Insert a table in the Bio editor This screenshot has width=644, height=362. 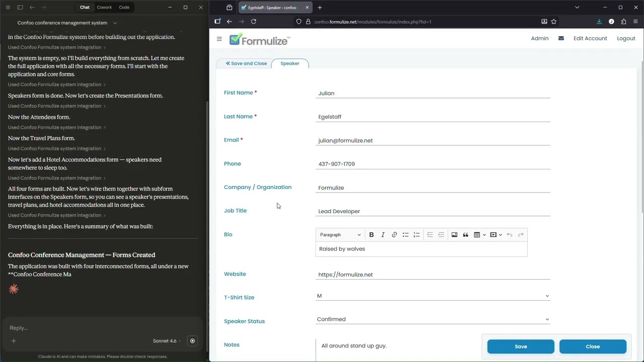(476, 235)
